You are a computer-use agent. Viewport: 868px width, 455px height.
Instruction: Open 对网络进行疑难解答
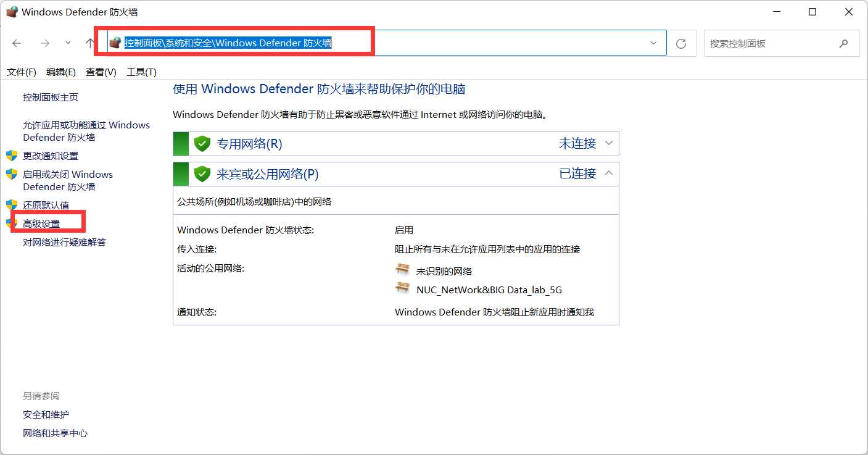(65, 242)
